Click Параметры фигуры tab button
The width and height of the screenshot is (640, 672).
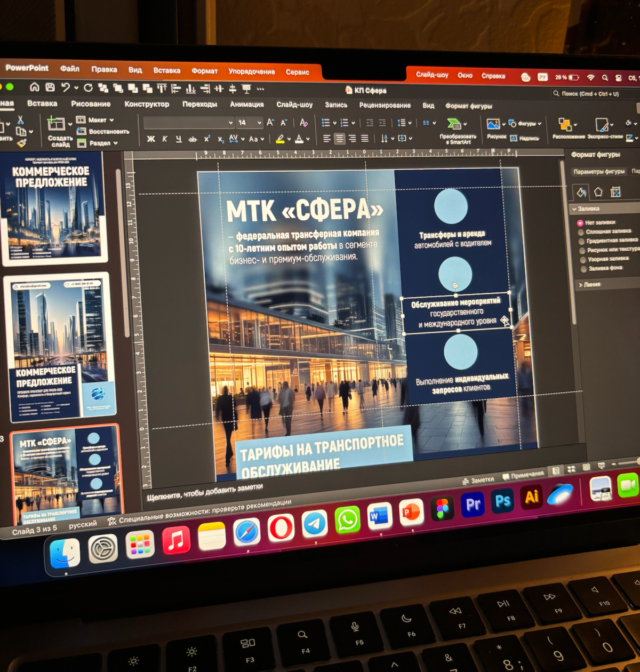click(598, 172)
